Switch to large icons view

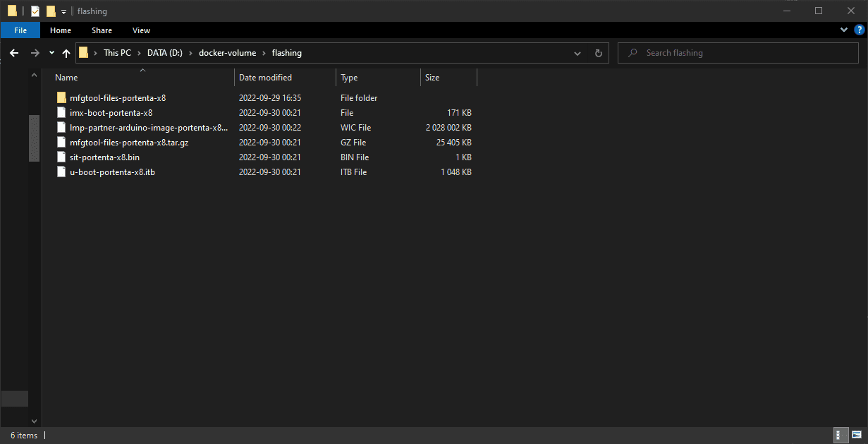pos(856,436)
